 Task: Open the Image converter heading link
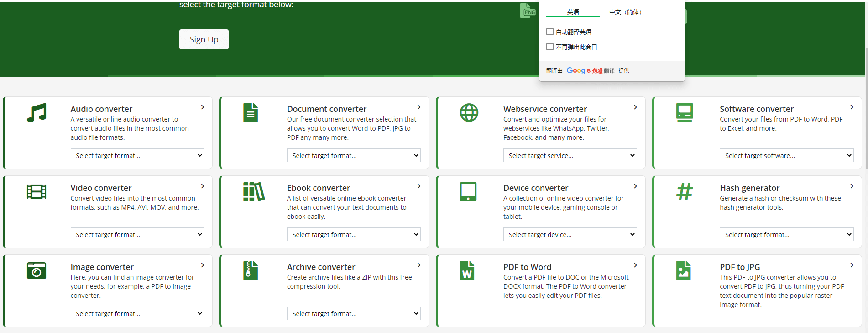tap(102, 267)
